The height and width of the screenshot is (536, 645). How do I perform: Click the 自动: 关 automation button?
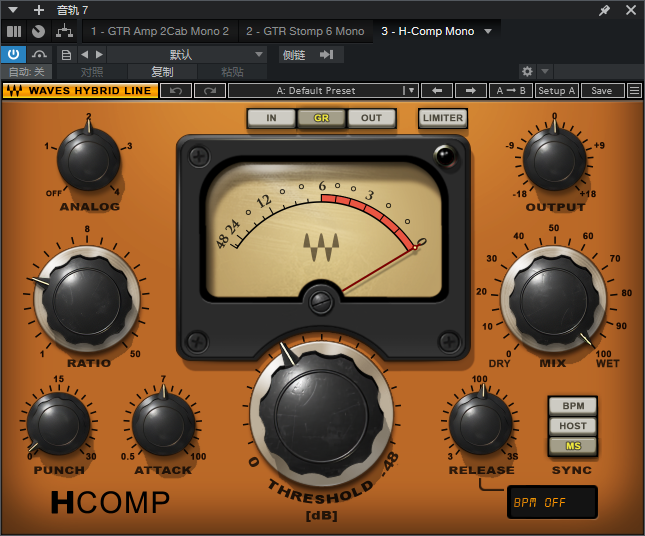click(x=27, y=72)
